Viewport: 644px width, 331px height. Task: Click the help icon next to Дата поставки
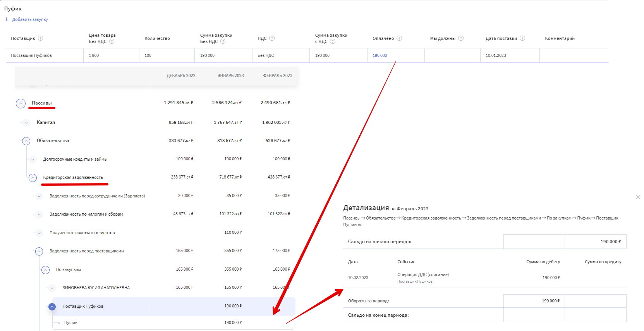tap(522, 38)
